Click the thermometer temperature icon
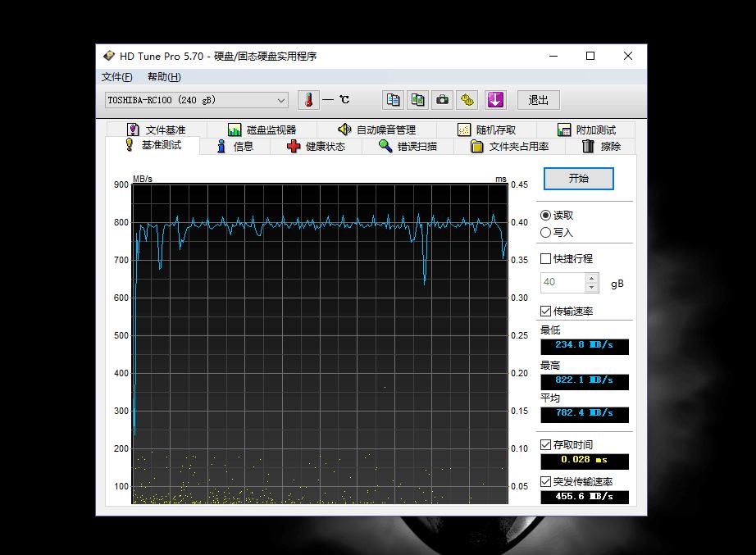Image resolution: width=756 pixels, height=555 pixels. (307, 99)
